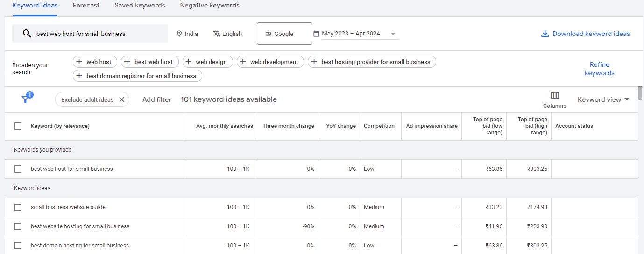Click the ₹41.96 low range bid value
This screenshot has height=254, width=644.
[494, 226]
